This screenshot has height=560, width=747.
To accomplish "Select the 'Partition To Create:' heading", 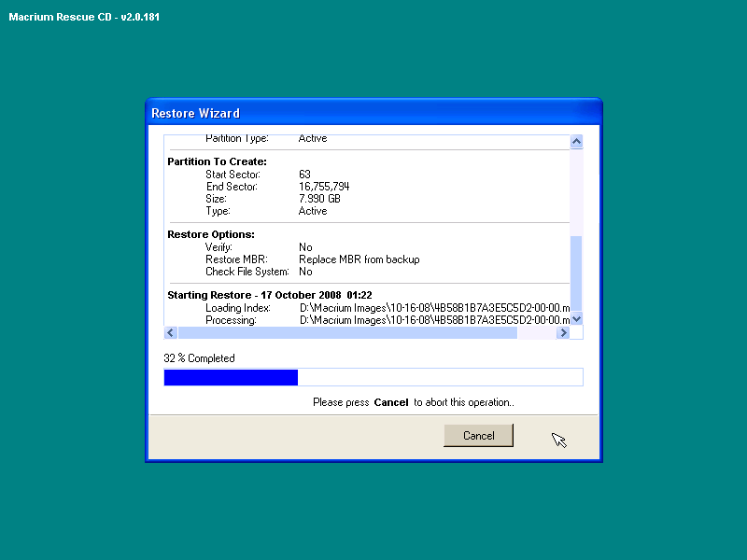I will tap(217, 161).
